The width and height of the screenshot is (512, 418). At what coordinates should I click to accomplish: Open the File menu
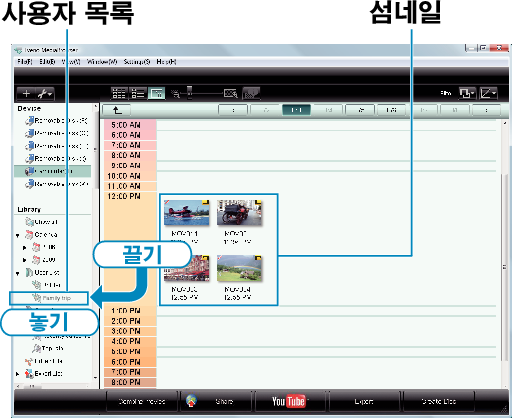coord(25,62)
